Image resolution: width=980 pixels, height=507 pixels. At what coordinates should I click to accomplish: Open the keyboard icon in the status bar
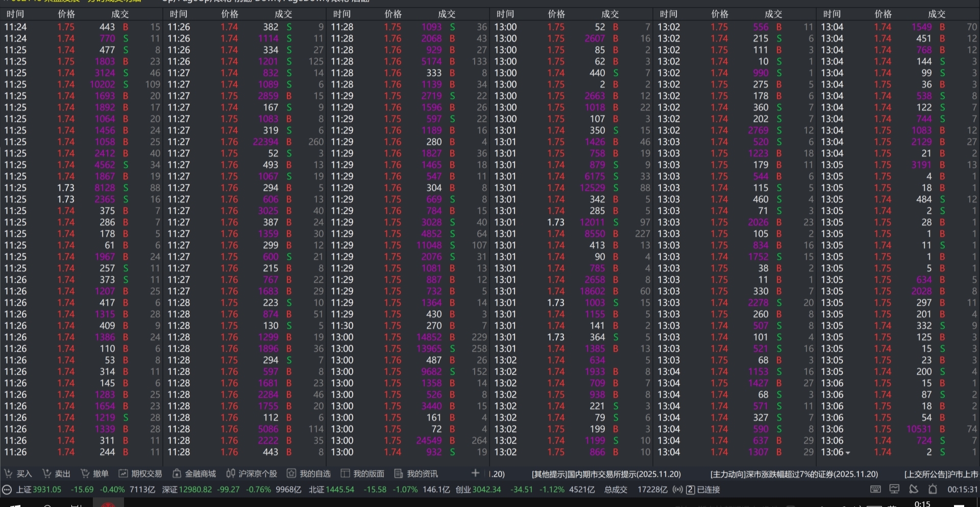click(x=875, y=489)
